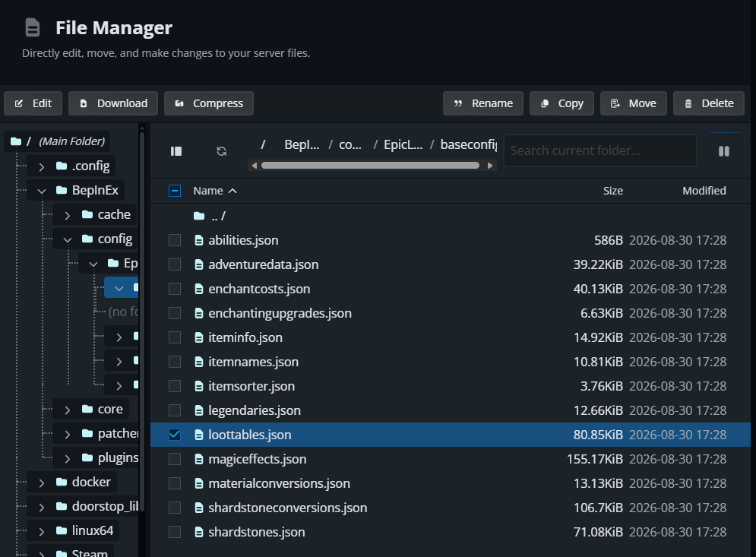756x557 pixels.
Task: Collapse the Ep folder chevron in the tree
Action: pyautogui.click(x=93, y=264)
